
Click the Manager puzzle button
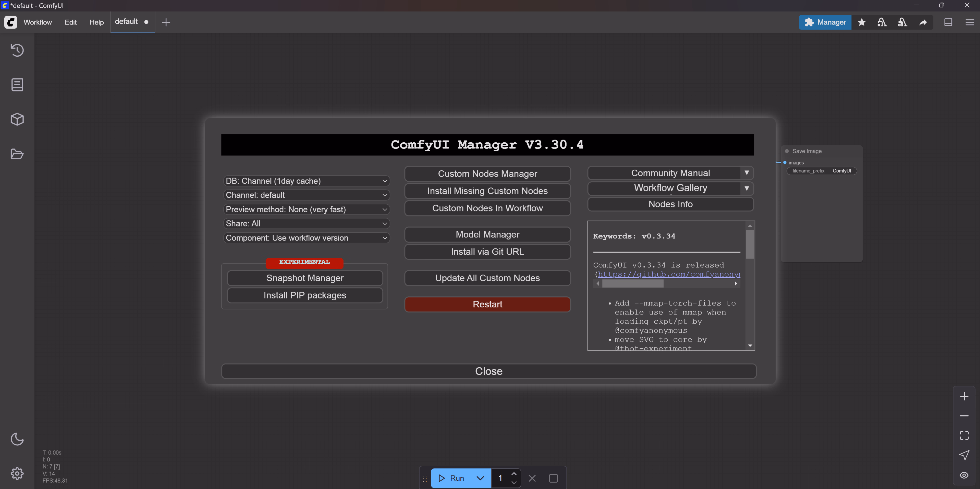tap(825, 22)
